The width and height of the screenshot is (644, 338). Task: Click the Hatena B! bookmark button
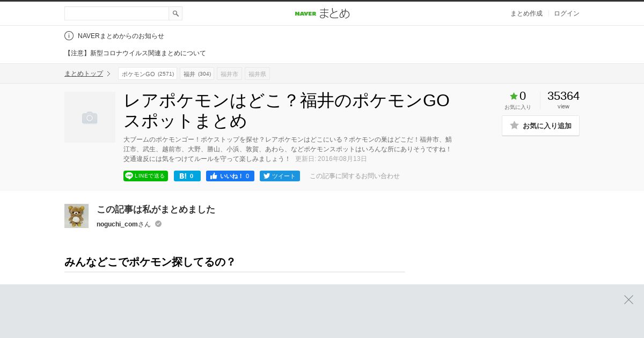(x=187, y=176)
